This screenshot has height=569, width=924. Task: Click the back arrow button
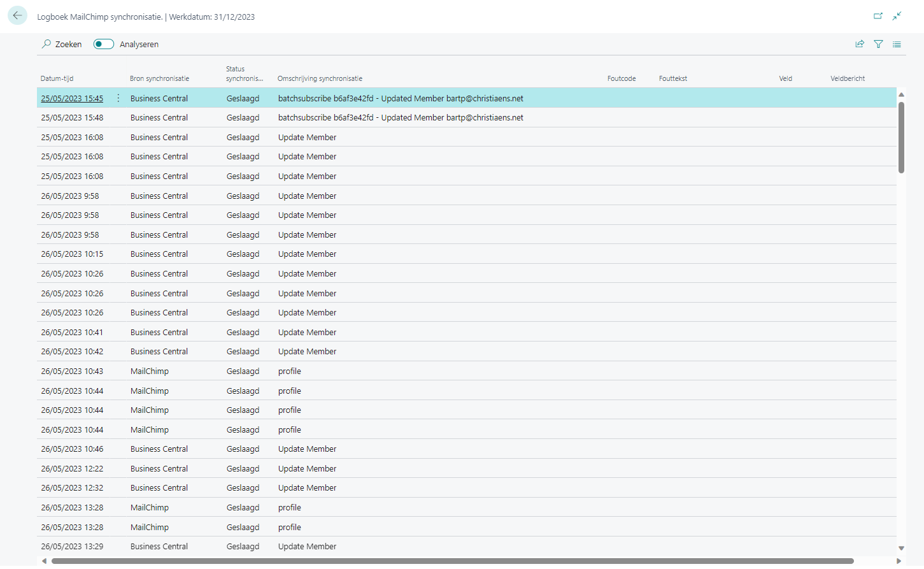(x=17, y=16)
